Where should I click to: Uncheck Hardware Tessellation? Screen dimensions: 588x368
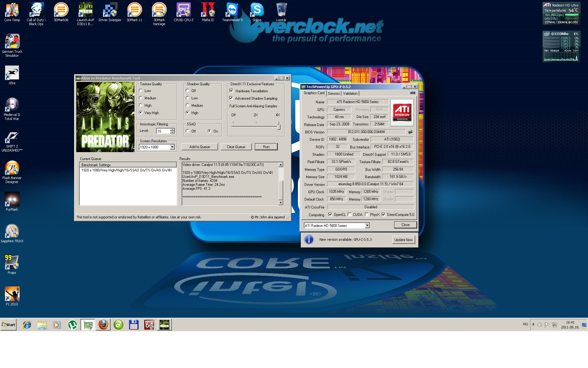pos(231,91)
